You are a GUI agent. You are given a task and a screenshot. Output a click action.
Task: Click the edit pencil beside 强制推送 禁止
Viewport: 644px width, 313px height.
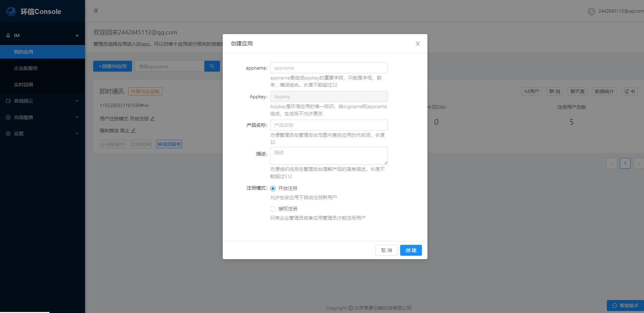tap(133, 131)
